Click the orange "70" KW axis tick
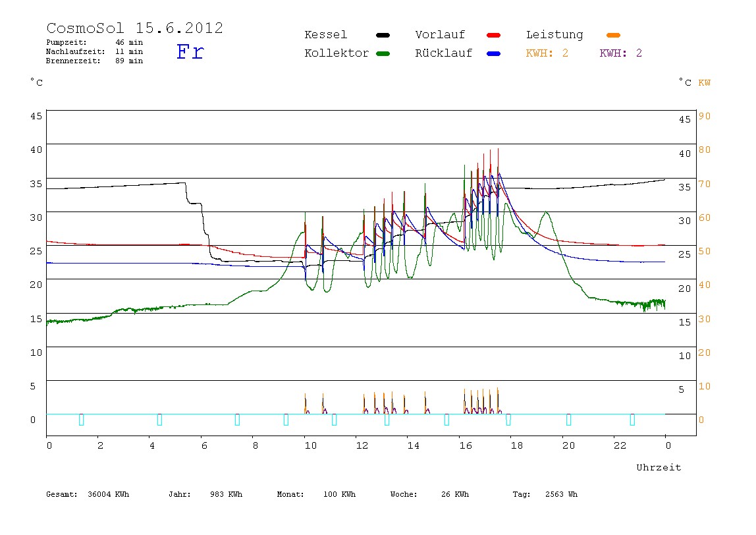 pos(705,184)
